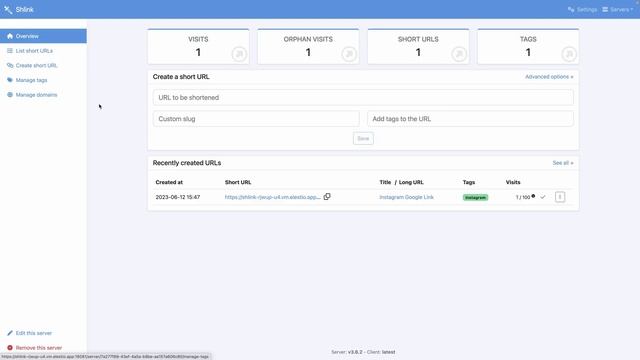The height and width of the screenshot is (360, 640).
Task: Click the Short URLs card
Action: tap(418, 46)
